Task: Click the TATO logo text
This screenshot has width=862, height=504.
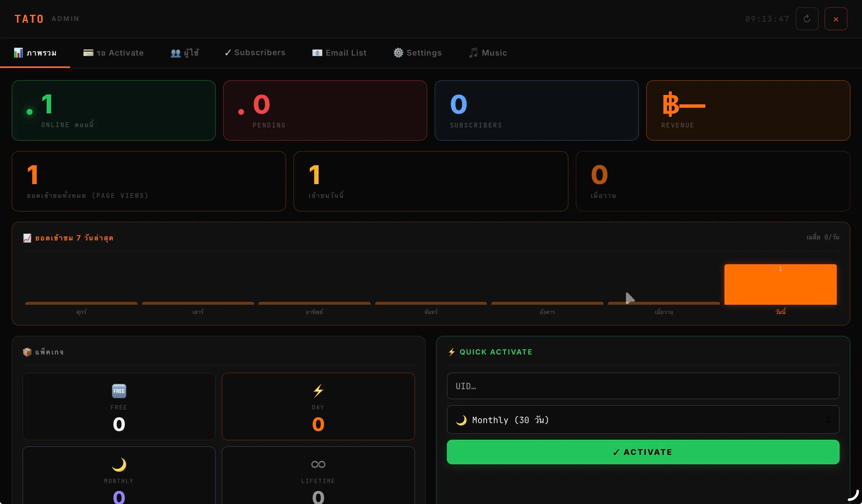Action: pos(29,19)
